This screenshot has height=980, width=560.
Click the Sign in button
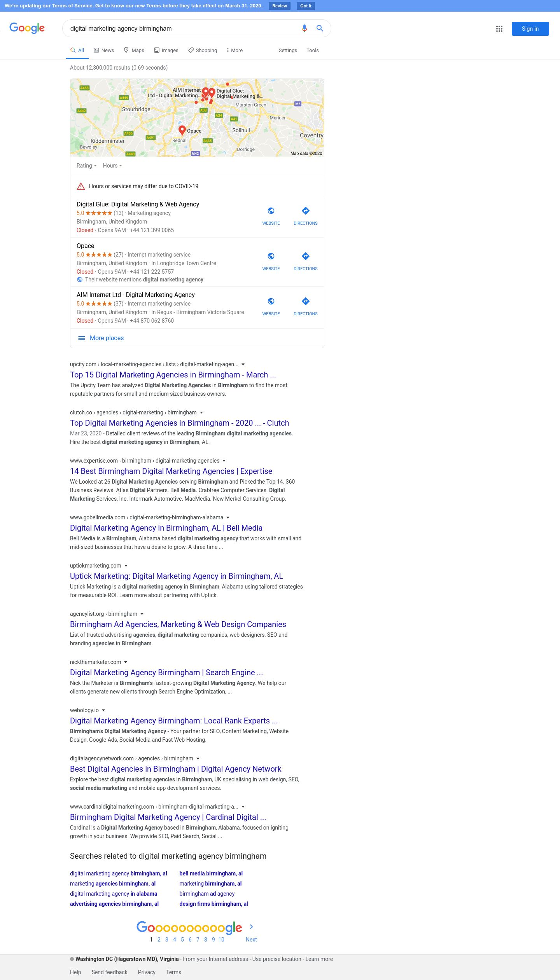[530, 29]
